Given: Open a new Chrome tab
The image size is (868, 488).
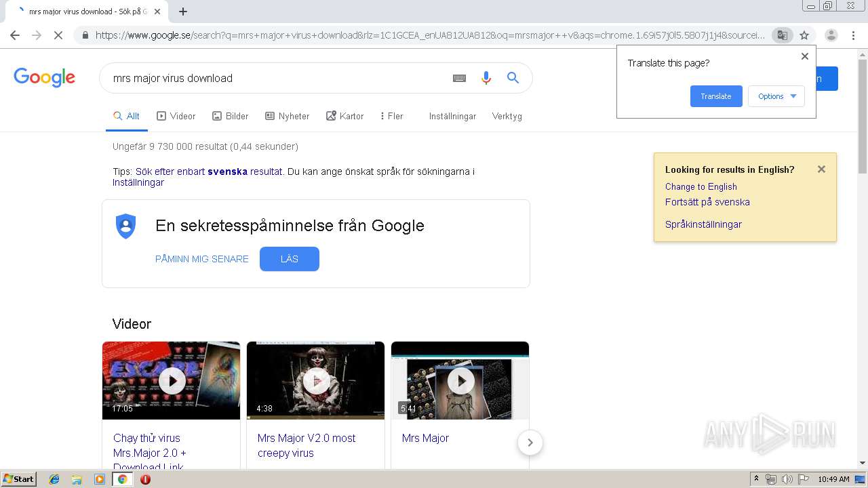Looking at the screenshot, I should point(183,12).
